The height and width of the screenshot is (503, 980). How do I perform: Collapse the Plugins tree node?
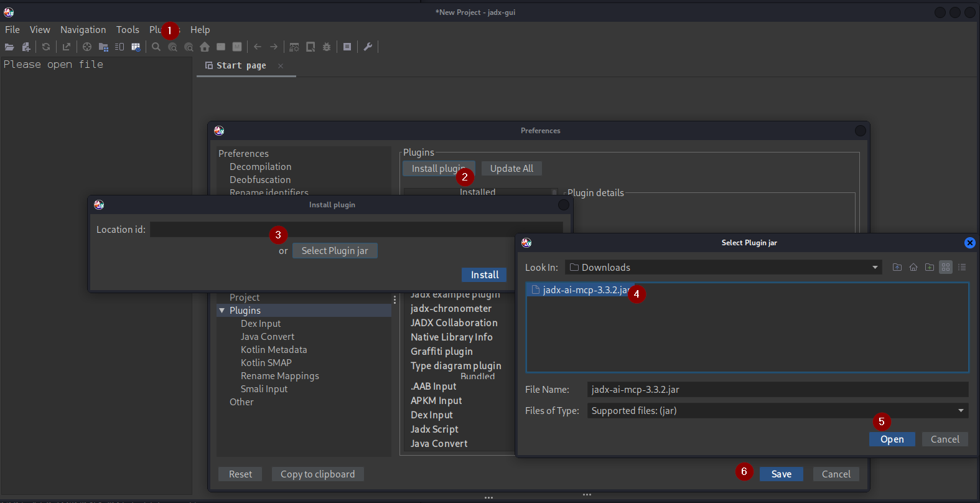(222, 311)
